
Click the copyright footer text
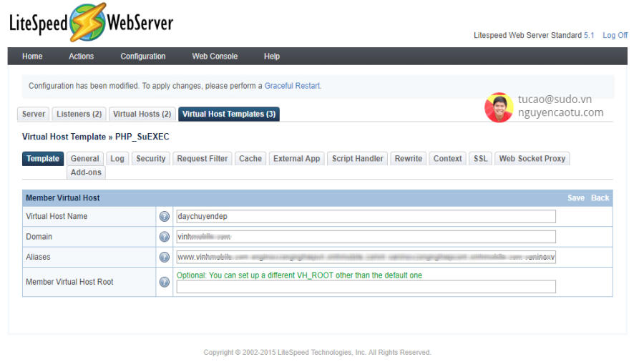tap(317, 352)
